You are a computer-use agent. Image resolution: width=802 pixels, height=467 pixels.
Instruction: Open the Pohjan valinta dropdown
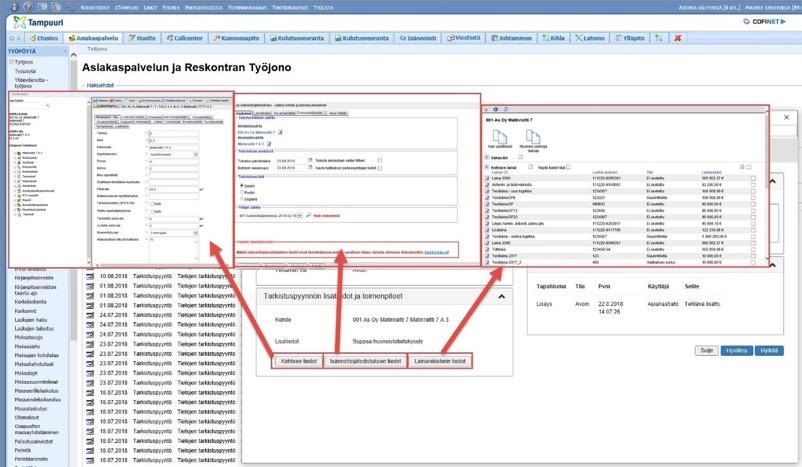pyautogui.click(x=300, y=216)
